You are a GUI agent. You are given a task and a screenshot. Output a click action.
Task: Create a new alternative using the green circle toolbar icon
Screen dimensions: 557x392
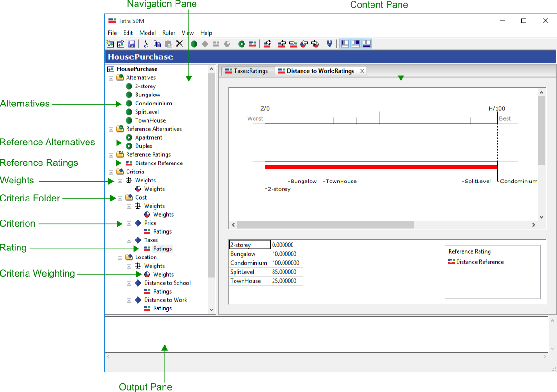click(194, 43)
